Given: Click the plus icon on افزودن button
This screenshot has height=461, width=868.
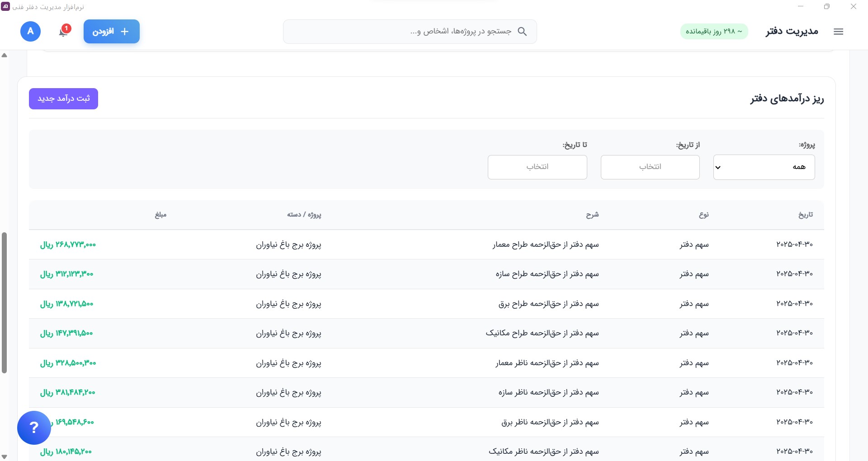Looking at the screenshot, I should (125, 31).
